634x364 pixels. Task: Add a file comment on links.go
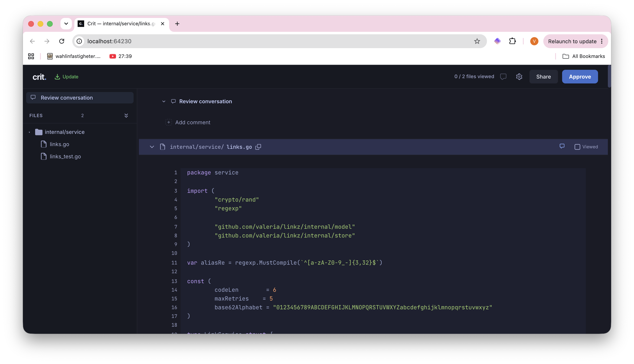[x=562, y=146]
